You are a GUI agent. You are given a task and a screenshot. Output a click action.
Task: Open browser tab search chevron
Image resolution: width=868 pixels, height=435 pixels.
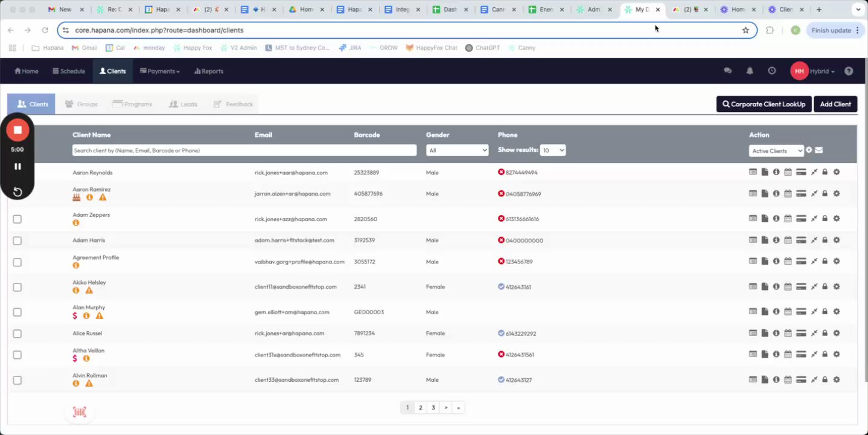(x=858, y=9)
